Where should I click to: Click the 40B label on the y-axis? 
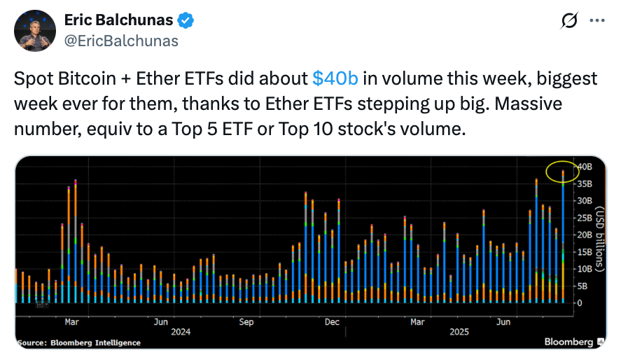(584, 167)
